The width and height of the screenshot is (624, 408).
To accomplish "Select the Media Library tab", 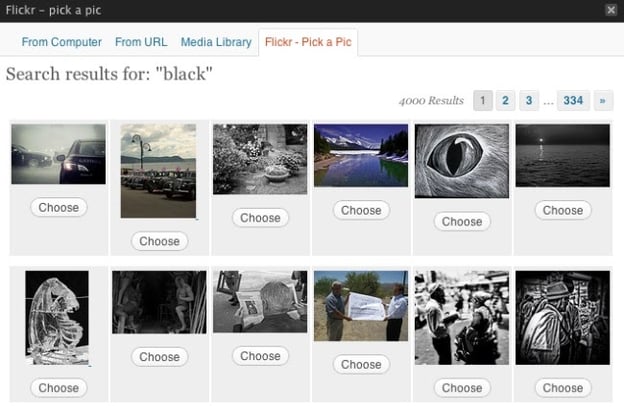I will pos(216,42).
